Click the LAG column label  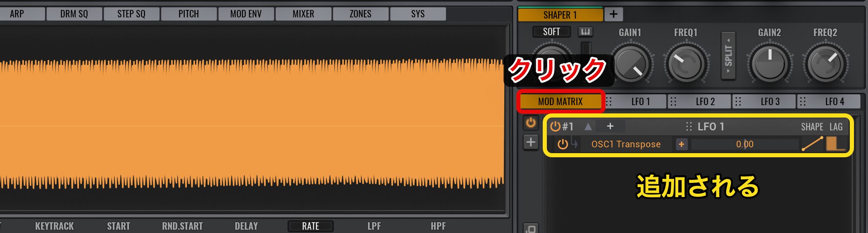[x=836, y=127]
